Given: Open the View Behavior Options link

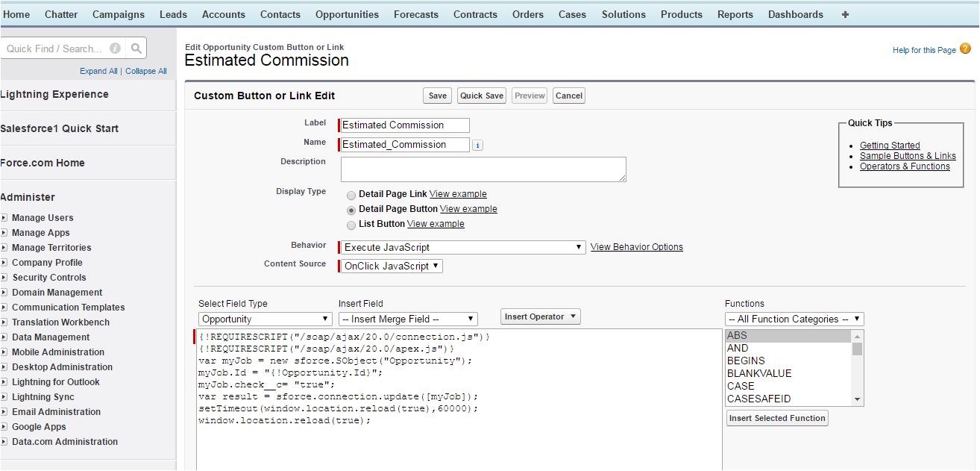Looking at the screenshot, I should (x=636, y=247).
